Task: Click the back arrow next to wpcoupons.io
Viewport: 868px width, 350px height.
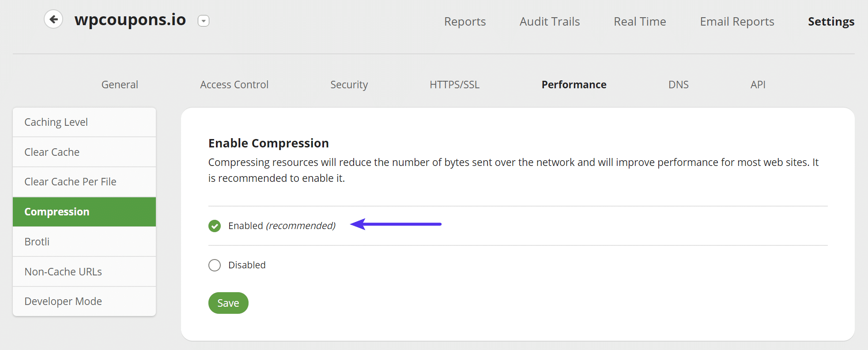Action: click(x=53, y=19)
